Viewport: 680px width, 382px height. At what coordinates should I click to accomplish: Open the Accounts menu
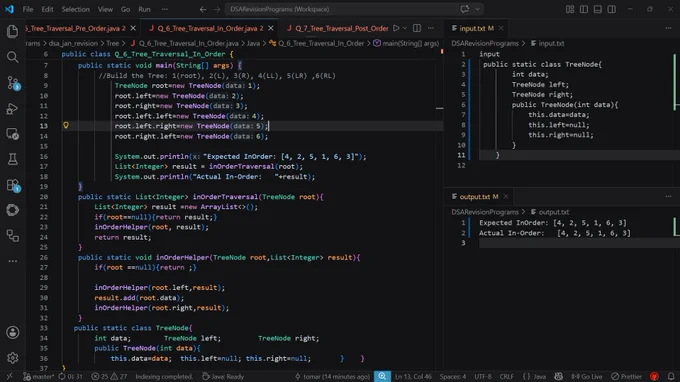click(x=13, y=333)
